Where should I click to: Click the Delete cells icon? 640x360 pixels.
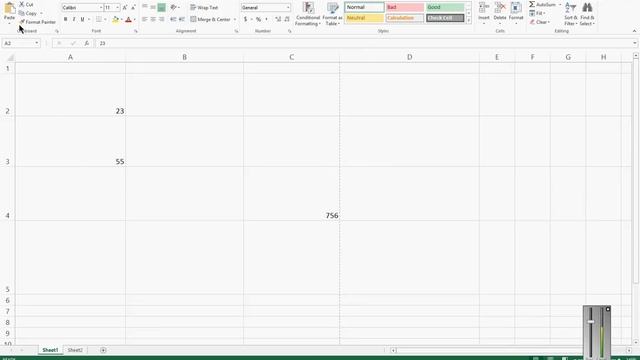pyautogui.click(x=500, y=8)
